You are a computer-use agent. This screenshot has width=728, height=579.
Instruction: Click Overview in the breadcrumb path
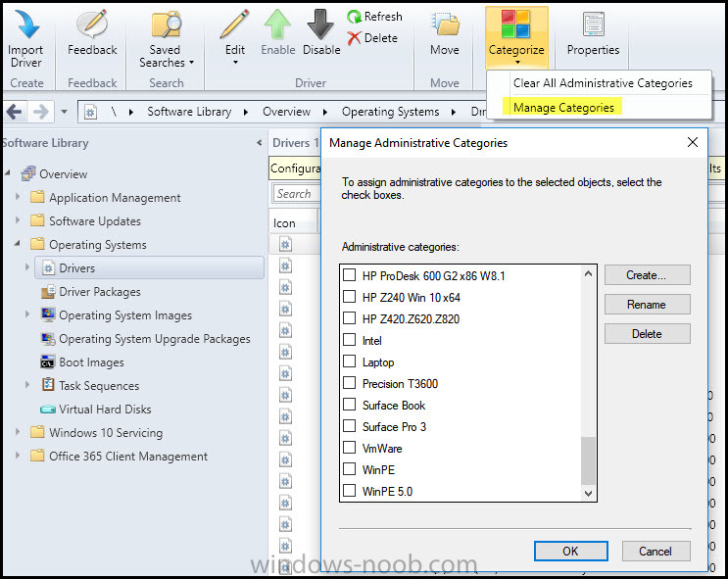click(x=286, y=112)
